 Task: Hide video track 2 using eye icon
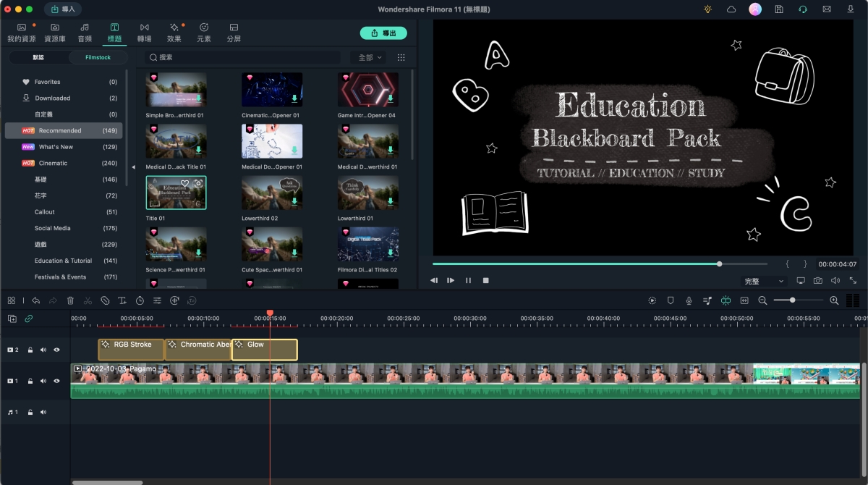pos(56,350)
